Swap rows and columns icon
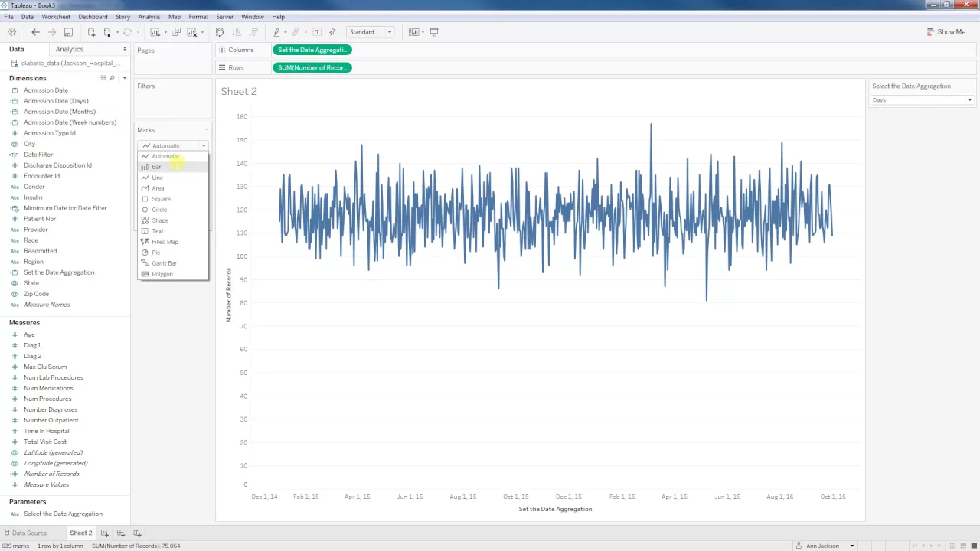This screenshot has height=551, width=980. pyautogui.click(x=220, y=32)
